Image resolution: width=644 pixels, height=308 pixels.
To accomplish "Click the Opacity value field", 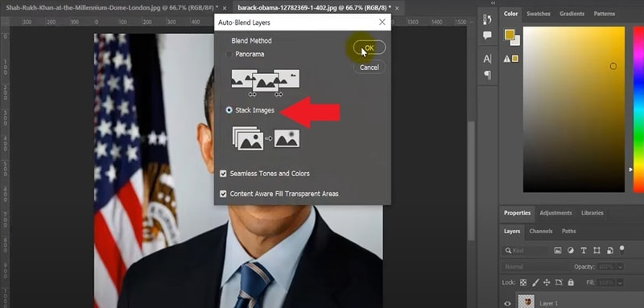I will pos(606,266).
